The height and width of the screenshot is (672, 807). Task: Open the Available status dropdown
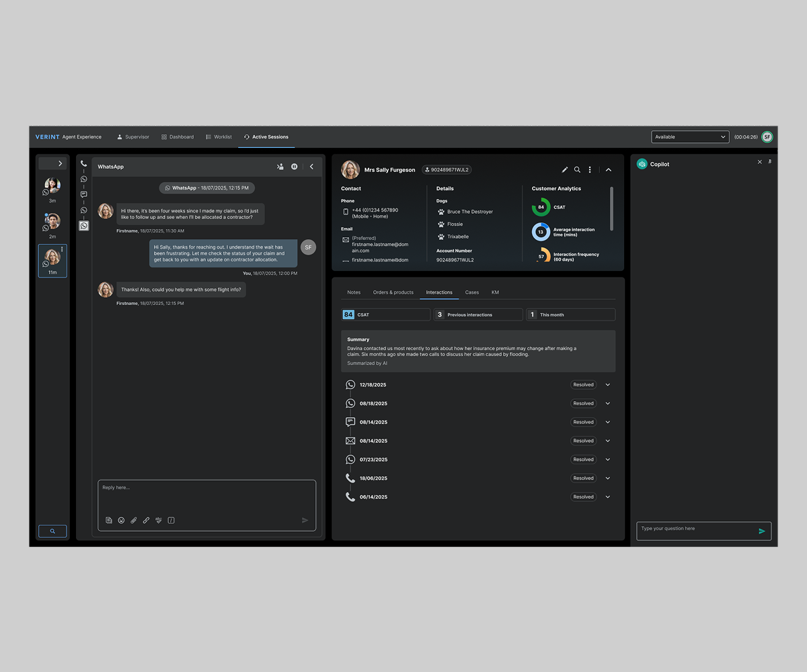point(690,137)
